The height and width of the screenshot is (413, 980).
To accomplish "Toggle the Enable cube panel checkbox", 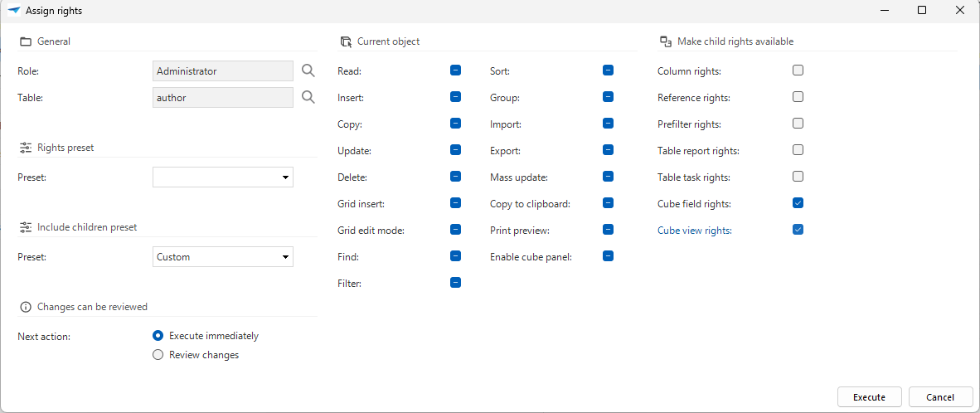I will tap(608, 256).
